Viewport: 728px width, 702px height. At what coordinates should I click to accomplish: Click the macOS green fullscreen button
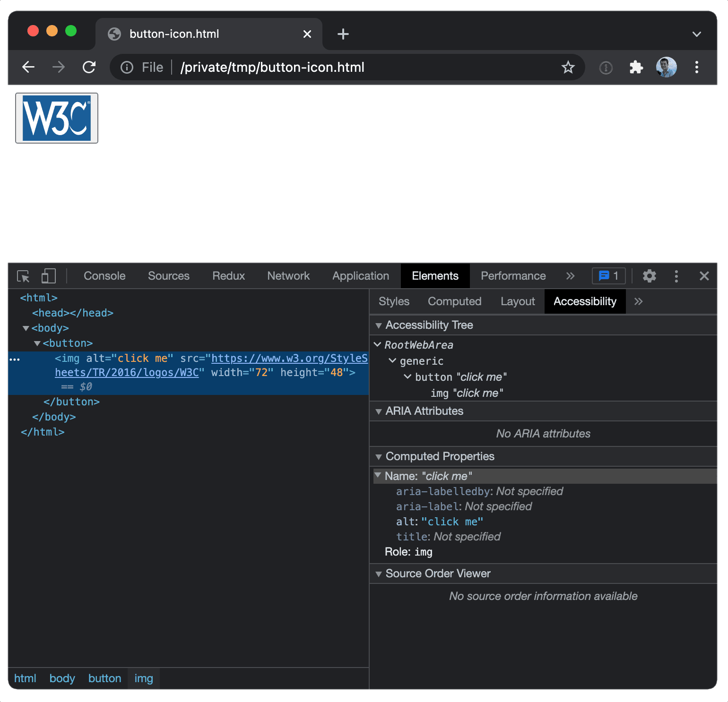[71, 31]
